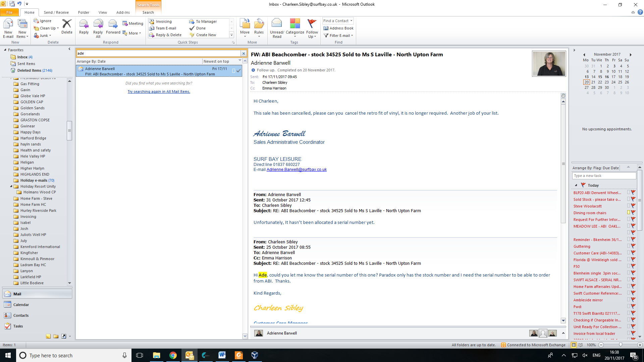The width and height of the screenshot is (644, 362).
Task: Switch to the View tab
Action: (x=103, y=12)
